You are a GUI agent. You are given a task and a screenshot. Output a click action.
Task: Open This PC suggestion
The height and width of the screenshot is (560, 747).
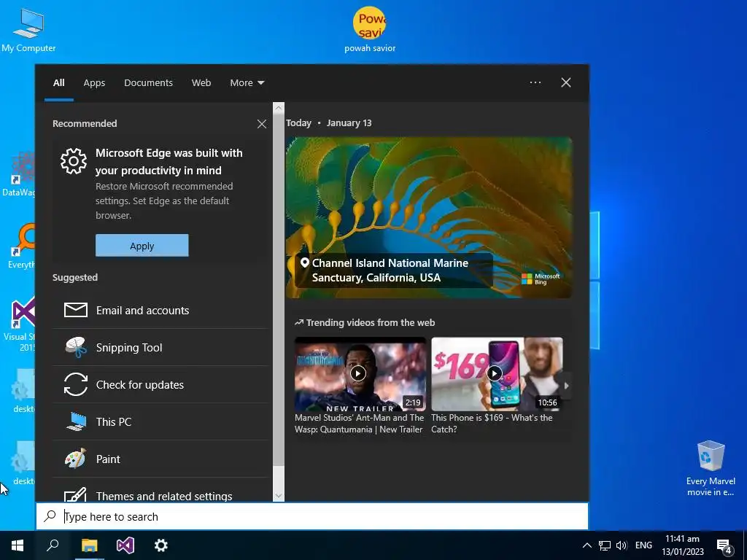tap(160, 421)
